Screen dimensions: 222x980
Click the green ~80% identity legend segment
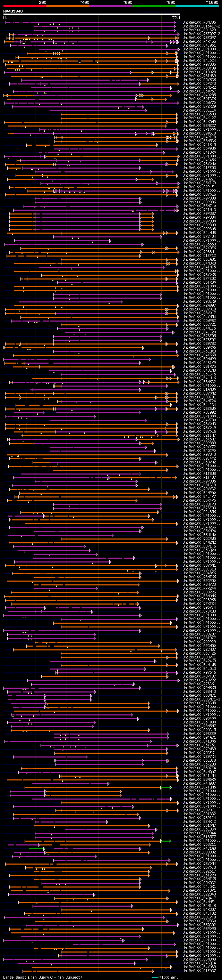154,6
